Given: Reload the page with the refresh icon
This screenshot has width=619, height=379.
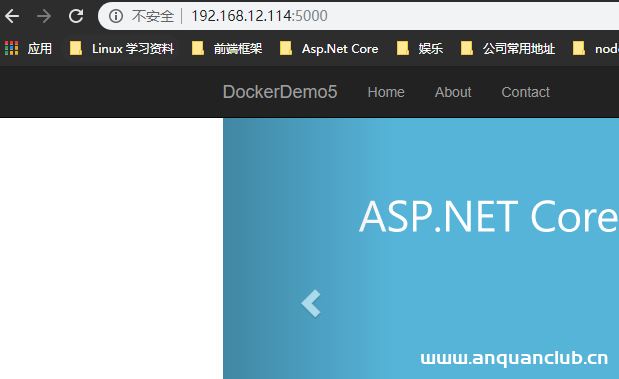Looking at the screenshot, I should [76, 16].
